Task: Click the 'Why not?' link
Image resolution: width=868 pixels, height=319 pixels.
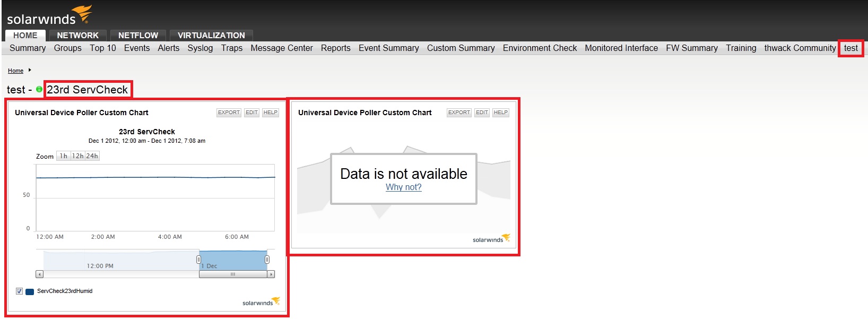Action: (x=404, y=187)
